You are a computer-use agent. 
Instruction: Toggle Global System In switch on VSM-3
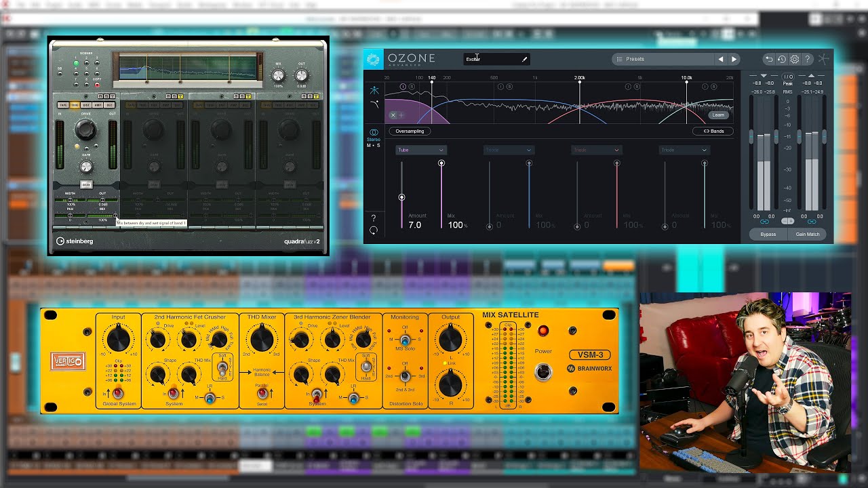(118, 393)
